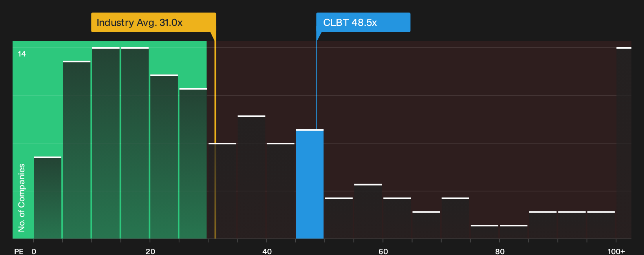
Task: Click the 'No. of Companies' axis title
Action: tap(22, 198)
